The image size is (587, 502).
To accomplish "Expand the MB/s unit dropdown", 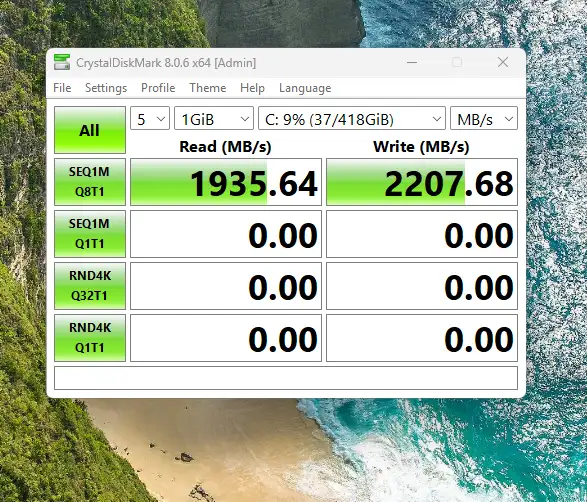I will [484, 118].
